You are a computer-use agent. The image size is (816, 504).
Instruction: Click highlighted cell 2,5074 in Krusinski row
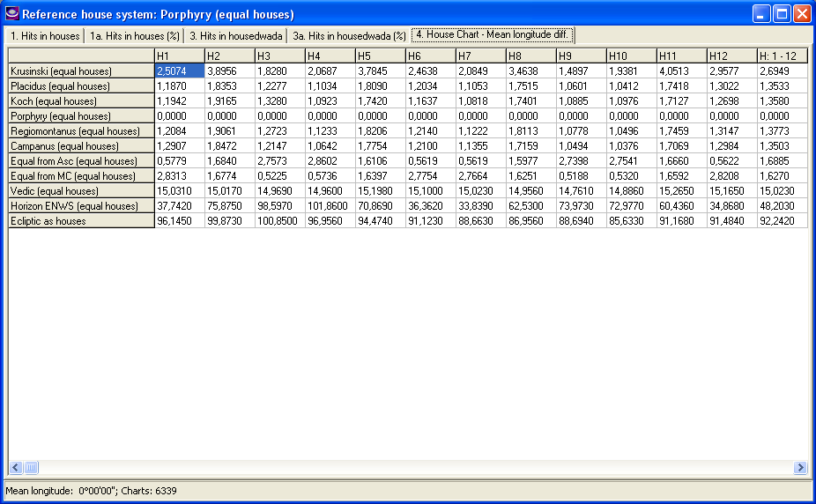180,70
